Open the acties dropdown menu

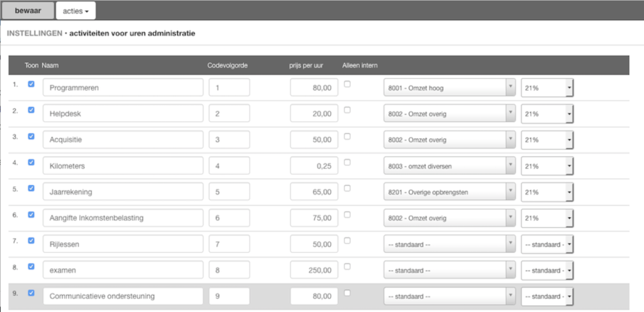pos(75,11)
